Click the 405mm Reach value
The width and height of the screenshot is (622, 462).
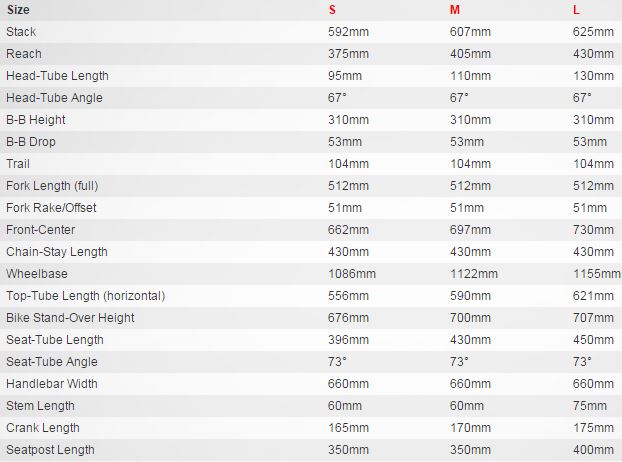click(x=470, y=54)
